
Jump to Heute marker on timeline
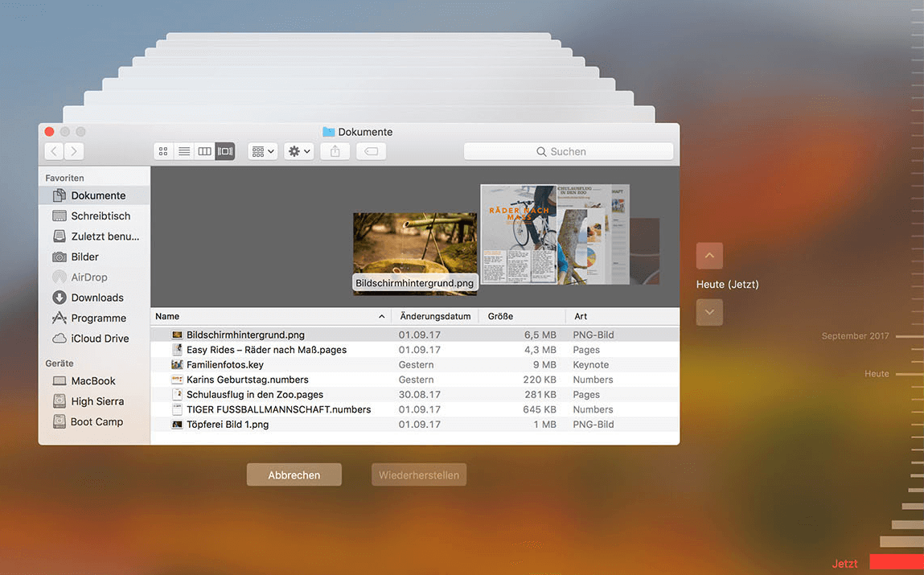tap(877, 373)
